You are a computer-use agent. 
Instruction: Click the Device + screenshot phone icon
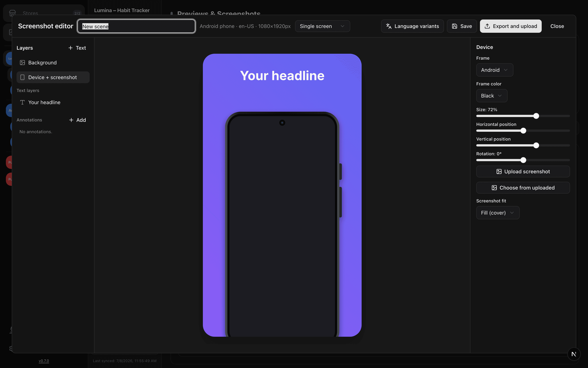pos(22,77)
